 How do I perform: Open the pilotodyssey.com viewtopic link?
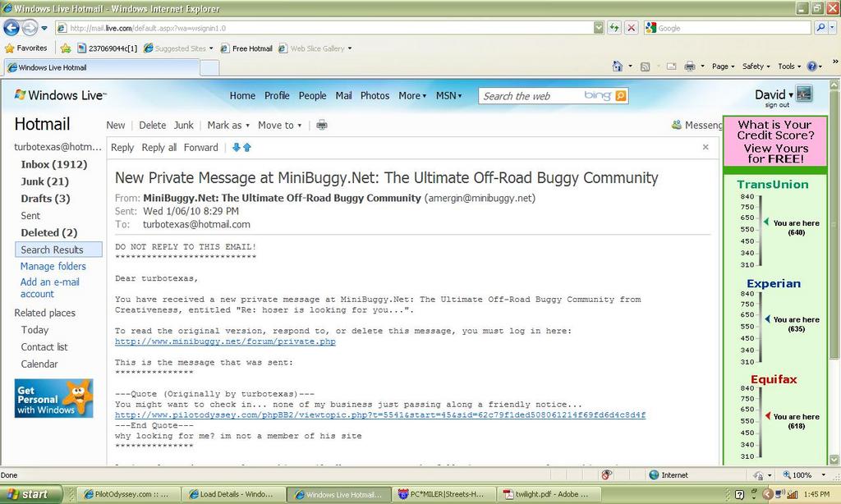[380, 415]
